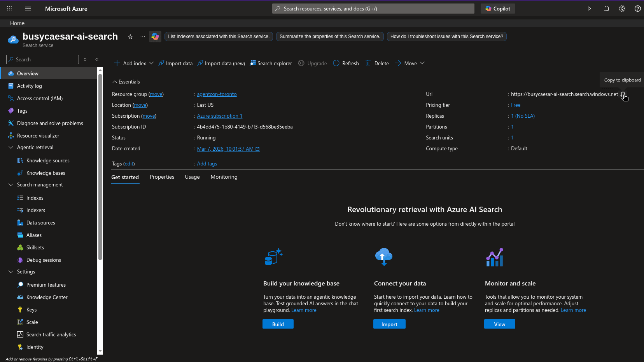Open Keys under Settings
644x362 pixels.
tap(31, 310)
